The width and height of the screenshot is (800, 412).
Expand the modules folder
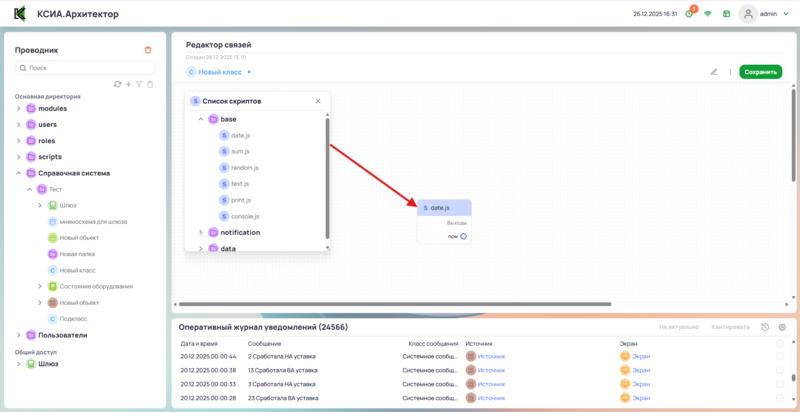point(18,109)
